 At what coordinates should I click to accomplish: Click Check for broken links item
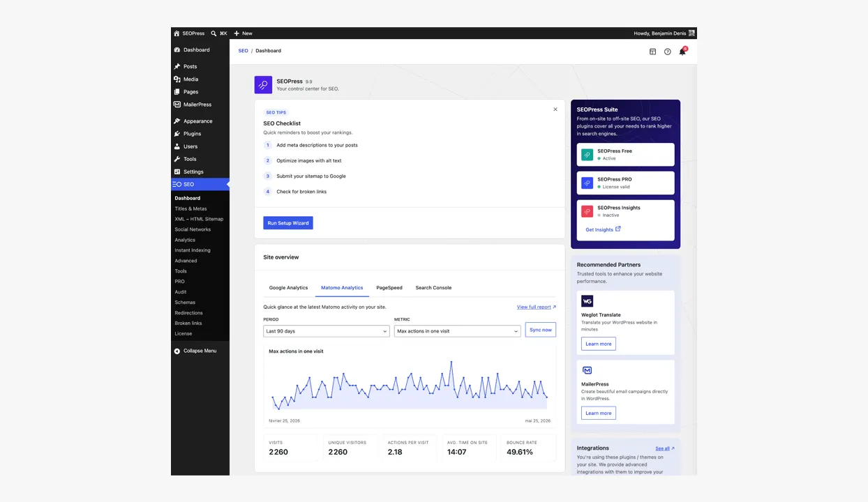pos(301,192)
